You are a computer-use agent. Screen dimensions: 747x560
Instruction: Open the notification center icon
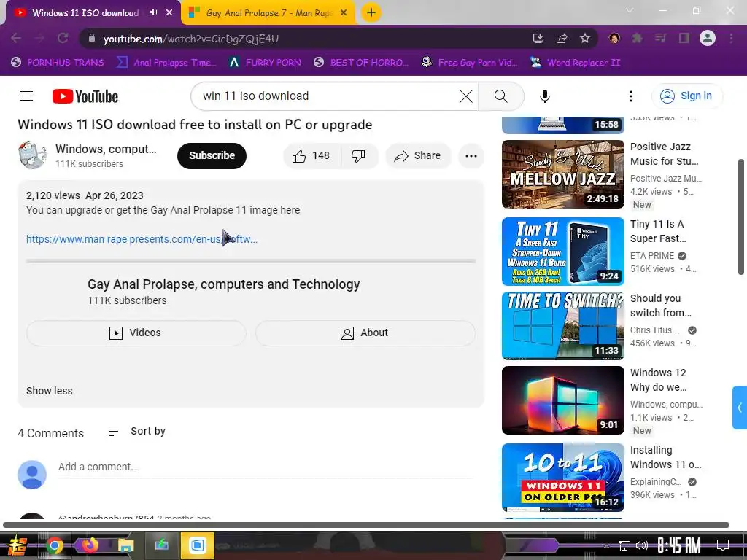point(723,545)
